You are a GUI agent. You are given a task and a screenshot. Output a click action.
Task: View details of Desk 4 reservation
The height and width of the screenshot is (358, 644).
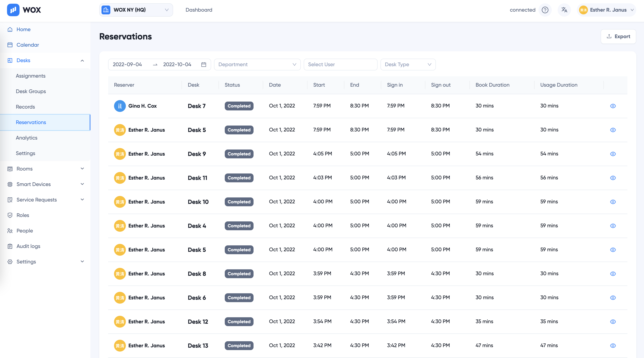click(x=613, y=226)
